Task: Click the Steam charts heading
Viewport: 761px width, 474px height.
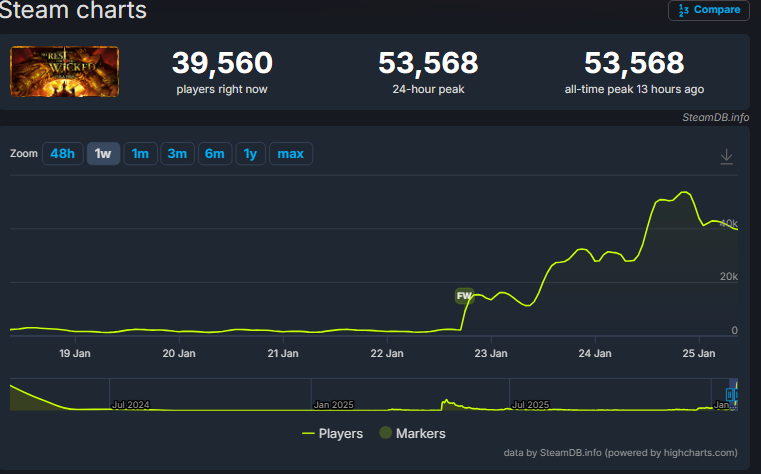Action: [73, 11]
